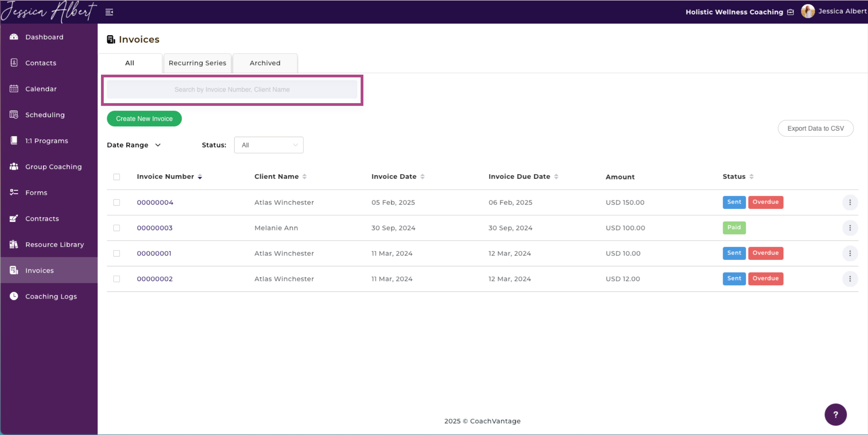Click Jessica Albert's profile avatar

point(808,11)
